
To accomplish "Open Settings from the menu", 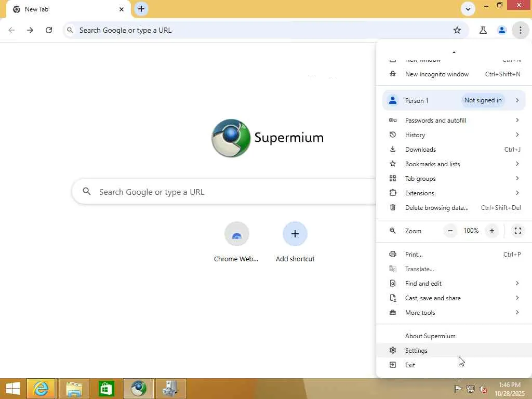I will click(x=454, y=351).
